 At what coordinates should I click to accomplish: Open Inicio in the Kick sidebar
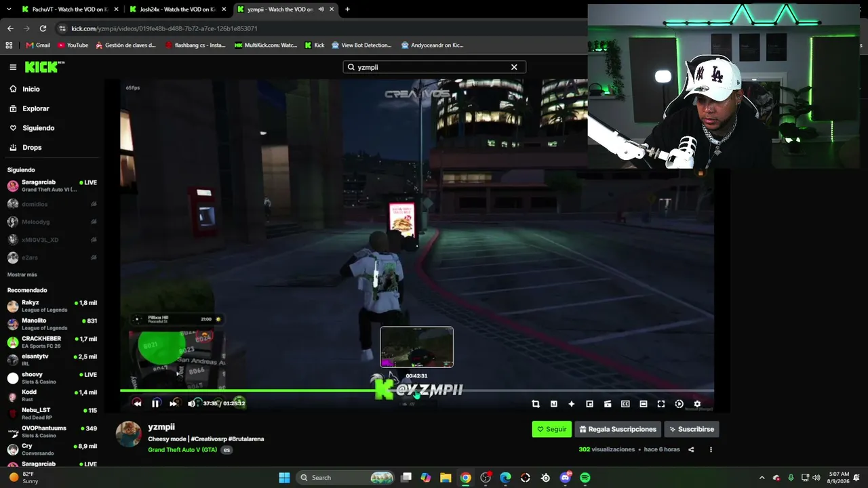tap(31, 89)
